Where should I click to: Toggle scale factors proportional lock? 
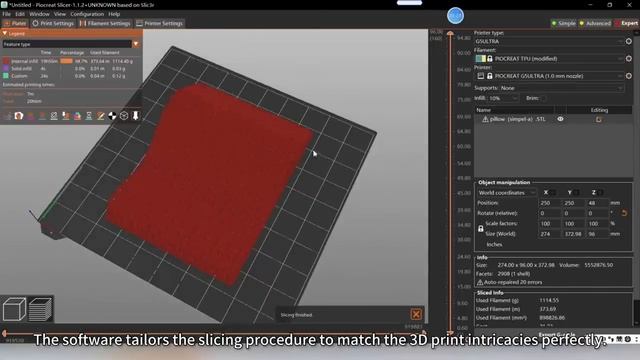pos(481,229)
